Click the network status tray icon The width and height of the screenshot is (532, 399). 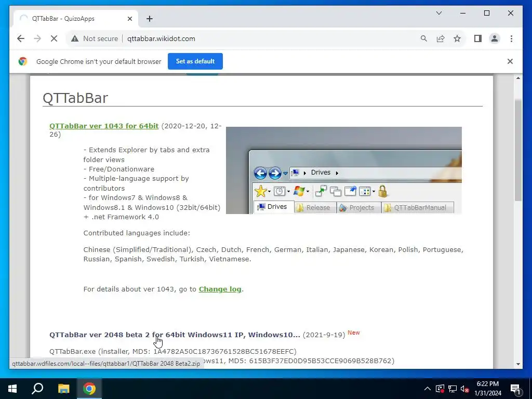tap(453, 389)
